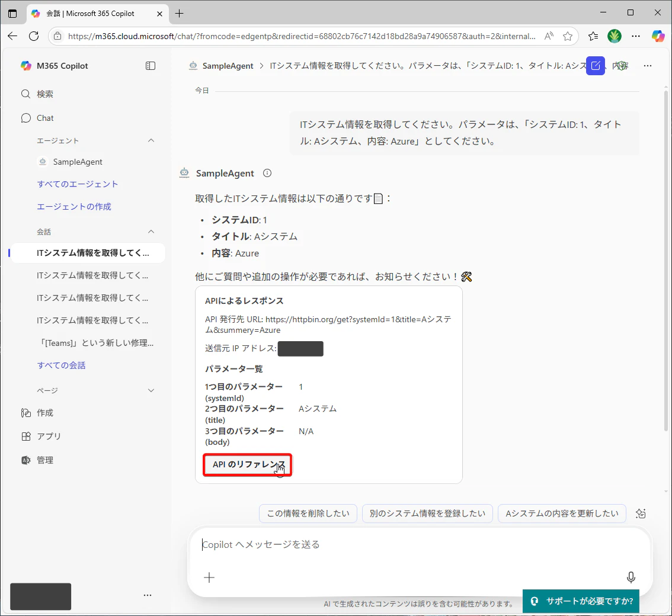
Task: Show SampleAgent info icon
Action: point(267,173)
